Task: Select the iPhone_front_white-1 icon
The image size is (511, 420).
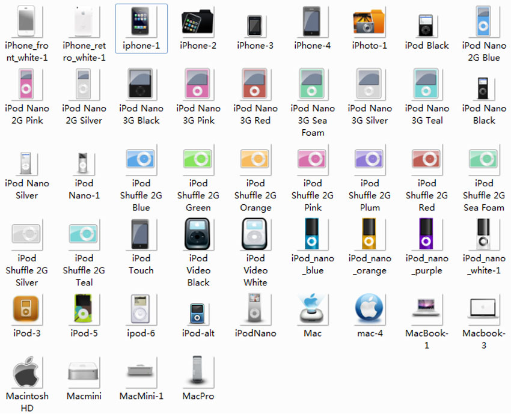Action: point(26,21)
